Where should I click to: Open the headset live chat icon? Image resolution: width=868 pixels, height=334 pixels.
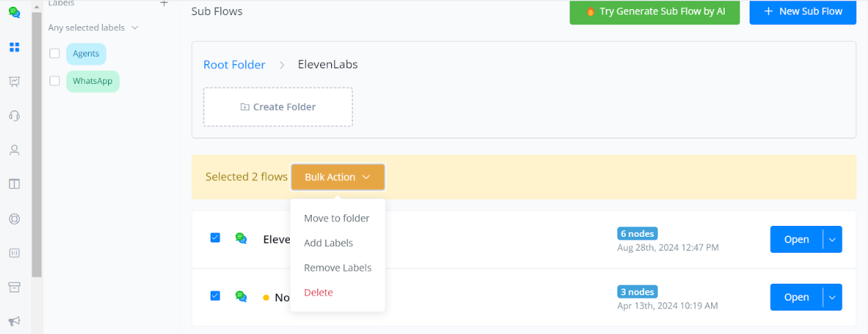pos(14,116)
